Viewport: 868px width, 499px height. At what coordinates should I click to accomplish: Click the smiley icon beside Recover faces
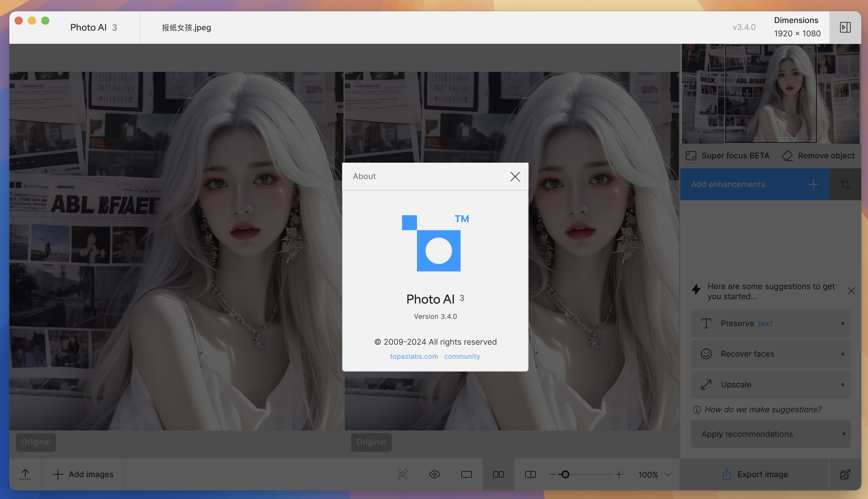706,354
